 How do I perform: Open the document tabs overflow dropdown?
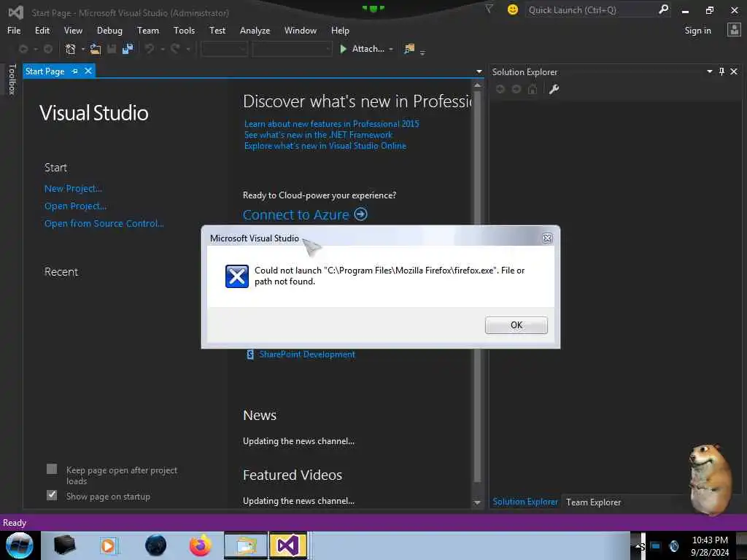click(x=479, y=72)
